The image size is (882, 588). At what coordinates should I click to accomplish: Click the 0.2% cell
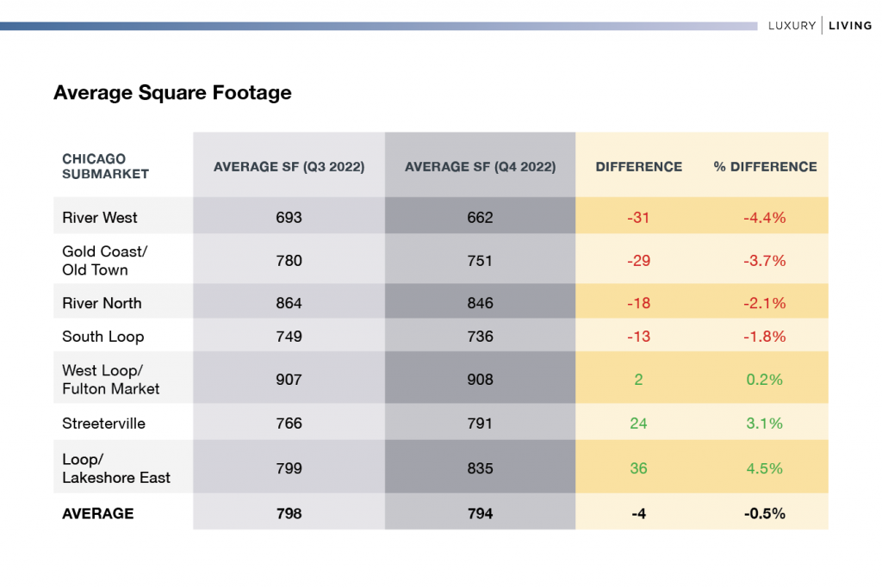pyautogui.click(x=765, y=380)
